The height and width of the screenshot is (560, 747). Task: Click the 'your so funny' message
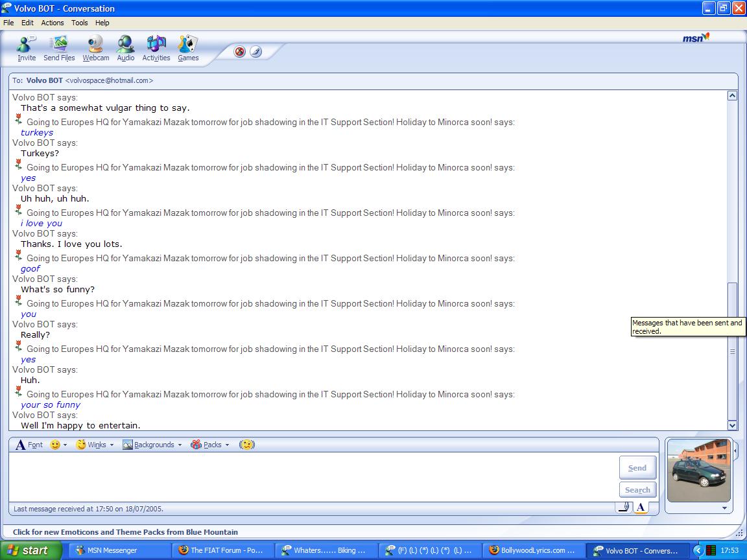tap(51, 404)
